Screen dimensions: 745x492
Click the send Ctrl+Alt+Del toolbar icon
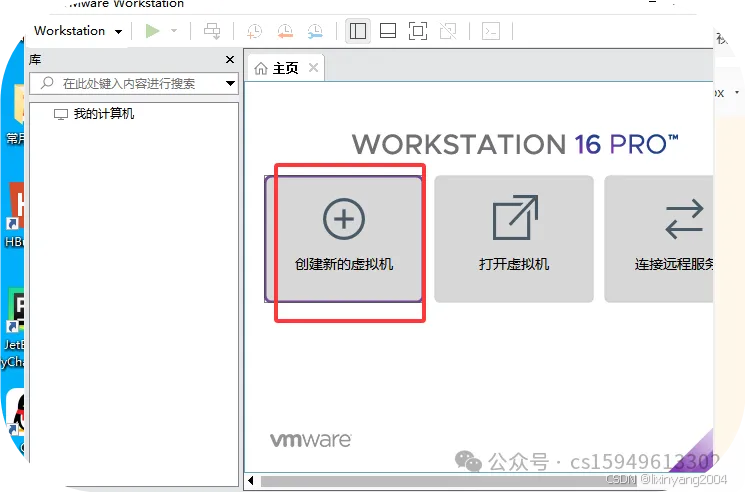(212, 31)
